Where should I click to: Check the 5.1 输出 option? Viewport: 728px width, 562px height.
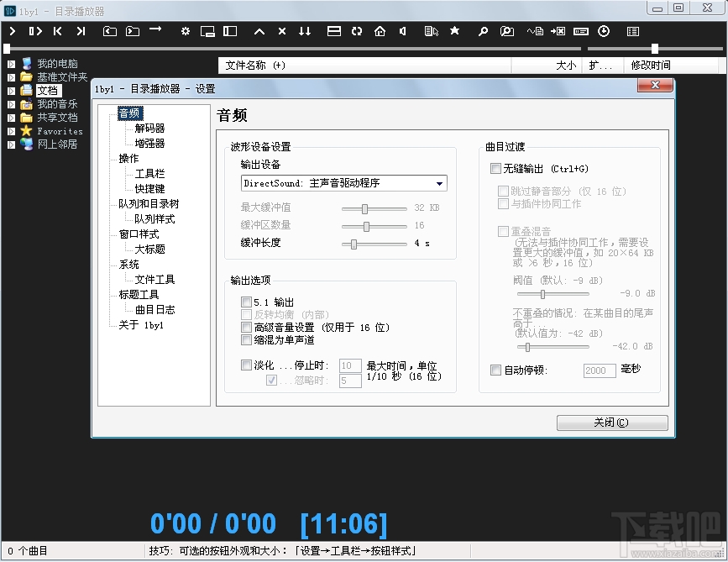click(246, 302)
